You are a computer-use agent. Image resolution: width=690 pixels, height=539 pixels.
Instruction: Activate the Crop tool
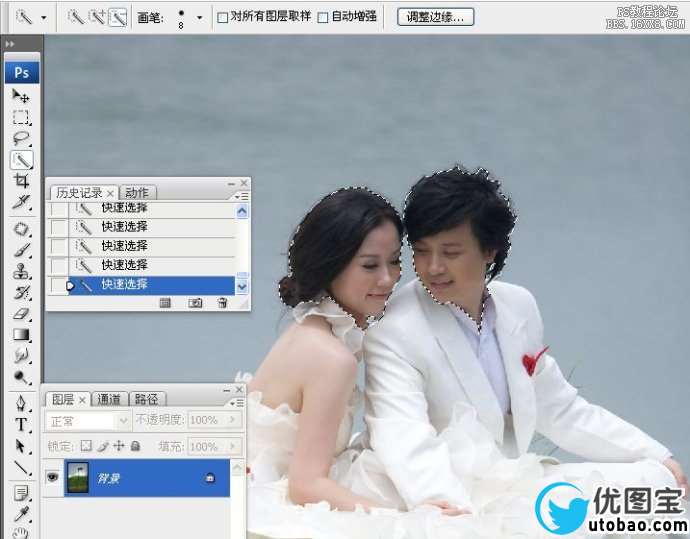[x=21, y=181]
